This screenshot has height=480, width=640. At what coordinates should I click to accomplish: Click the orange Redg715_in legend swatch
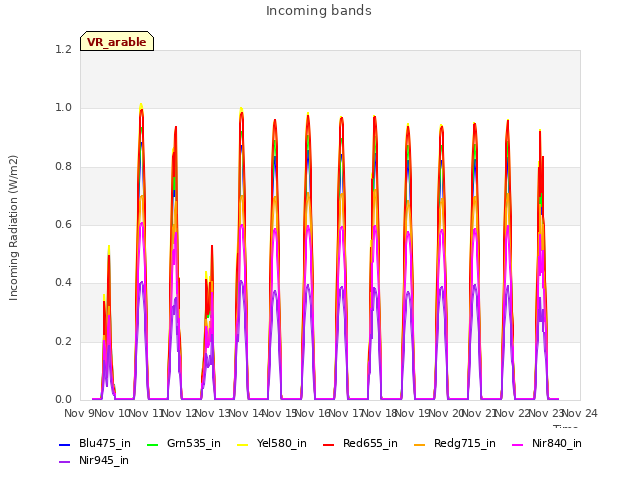[x=420, y=444]
